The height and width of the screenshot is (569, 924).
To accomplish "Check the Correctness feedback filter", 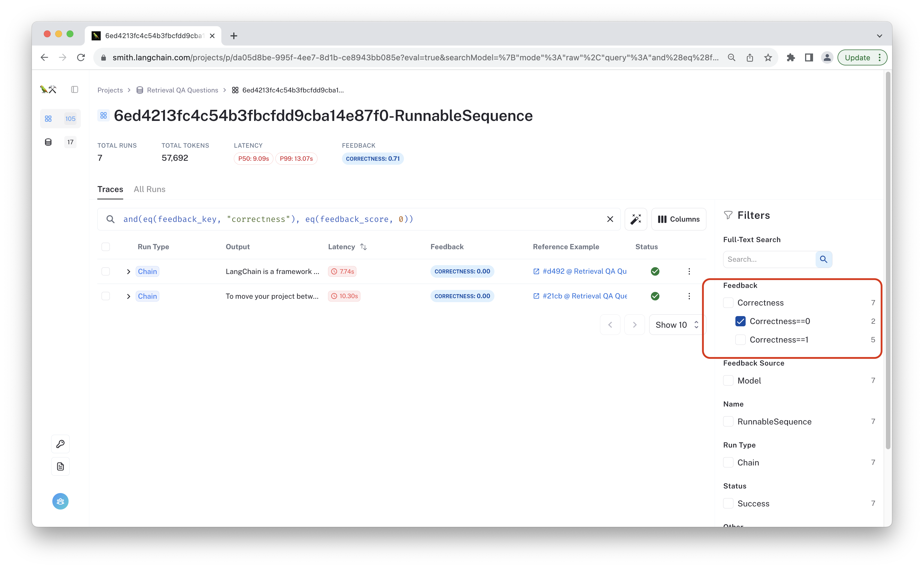I will (728, 302).
